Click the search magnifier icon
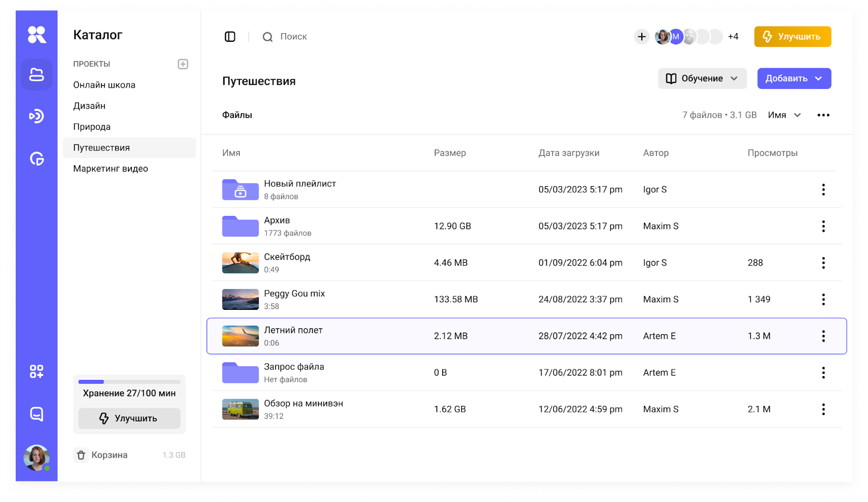868x502 pixels. pos(267,37)
